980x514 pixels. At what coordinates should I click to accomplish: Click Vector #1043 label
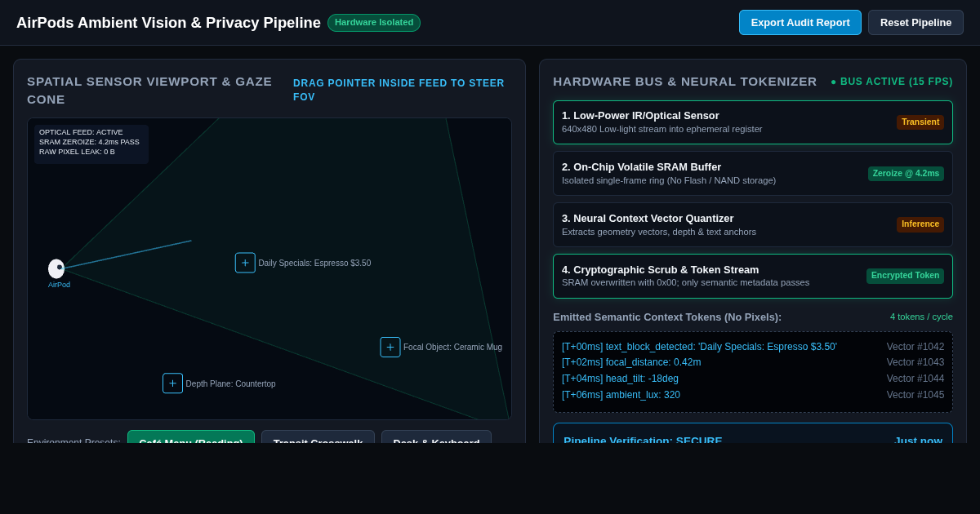tap(915, 362)
